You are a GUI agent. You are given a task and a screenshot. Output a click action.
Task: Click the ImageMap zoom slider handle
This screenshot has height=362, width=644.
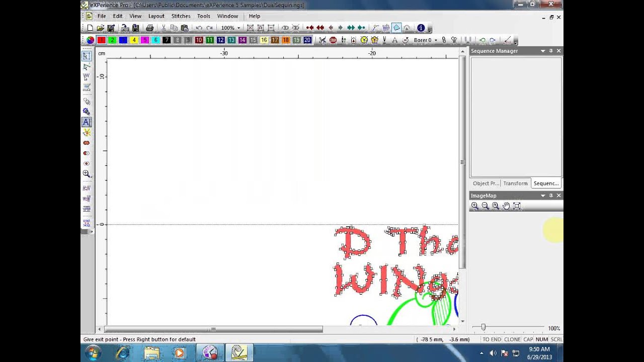483,327
